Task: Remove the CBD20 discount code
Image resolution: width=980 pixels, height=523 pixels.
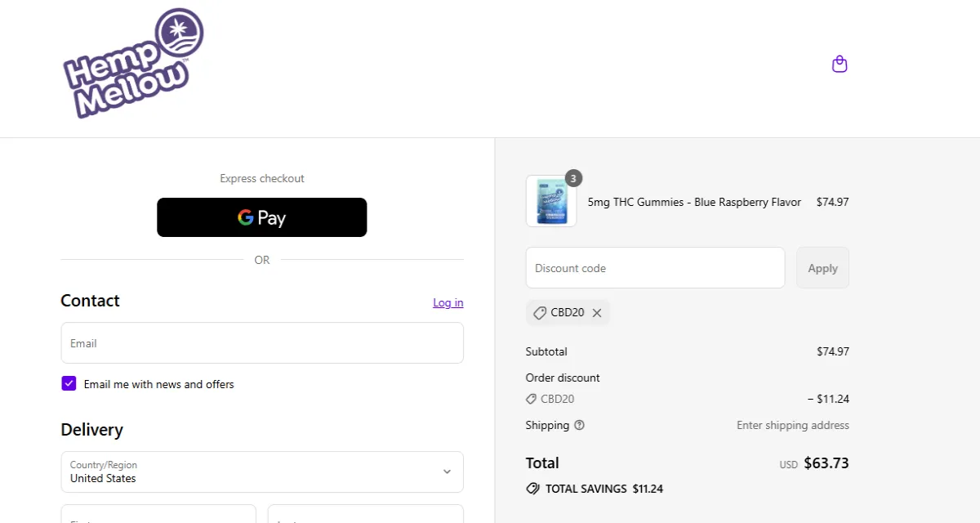Action: pos(597,313)
